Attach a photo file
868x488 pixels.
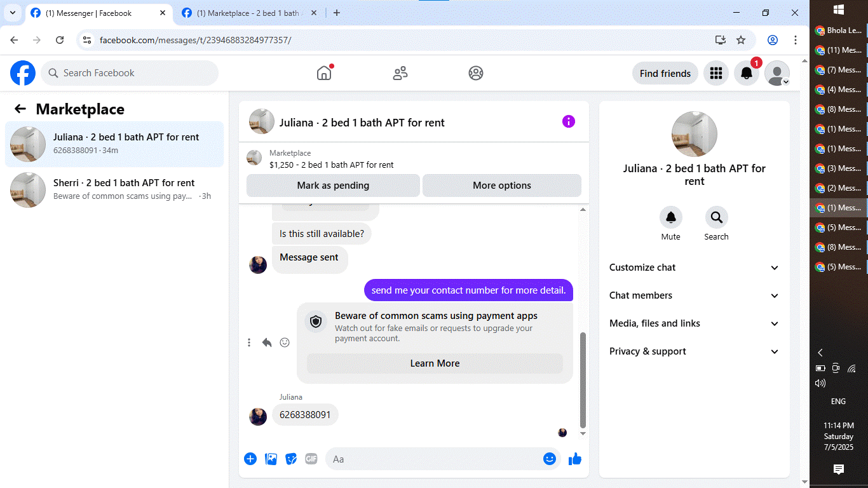[x=271, y=459]
